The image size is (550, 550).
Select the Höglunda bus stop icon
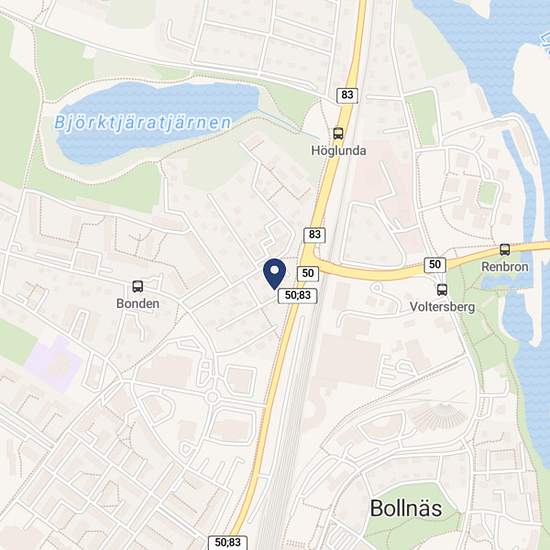pos(338,133)
